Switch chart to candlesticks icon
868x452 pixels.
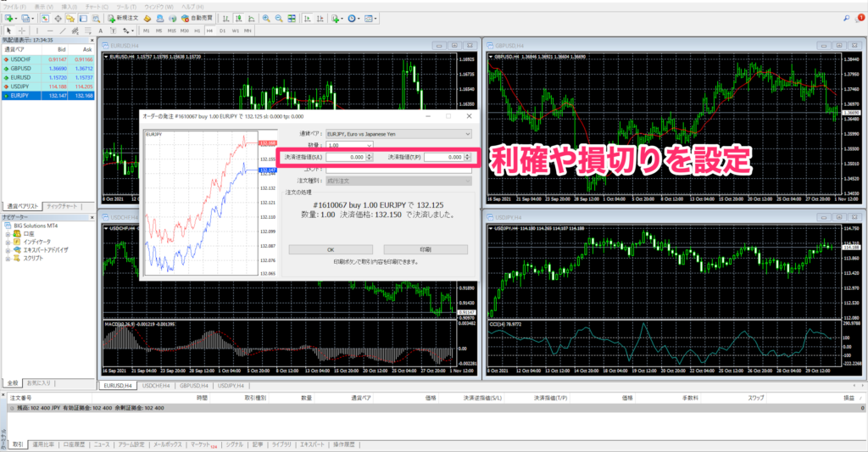238,19
